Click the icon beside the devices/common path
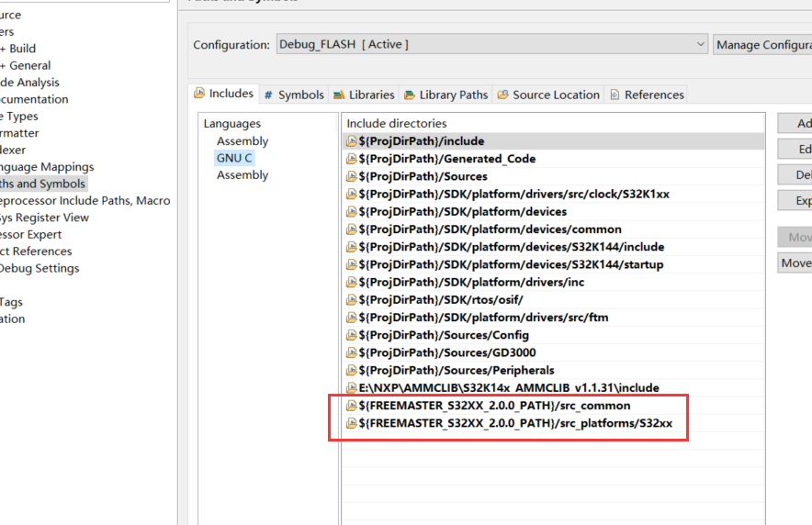Viewport: 812px width, 525px height. coord(351,229)
